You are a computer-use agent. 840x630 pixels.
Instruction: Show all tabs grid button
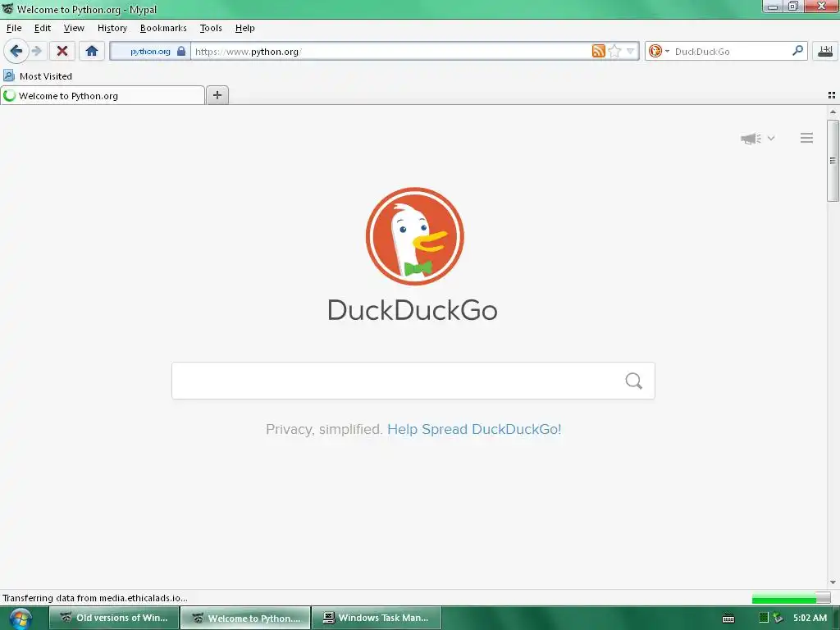click(832, 95)
